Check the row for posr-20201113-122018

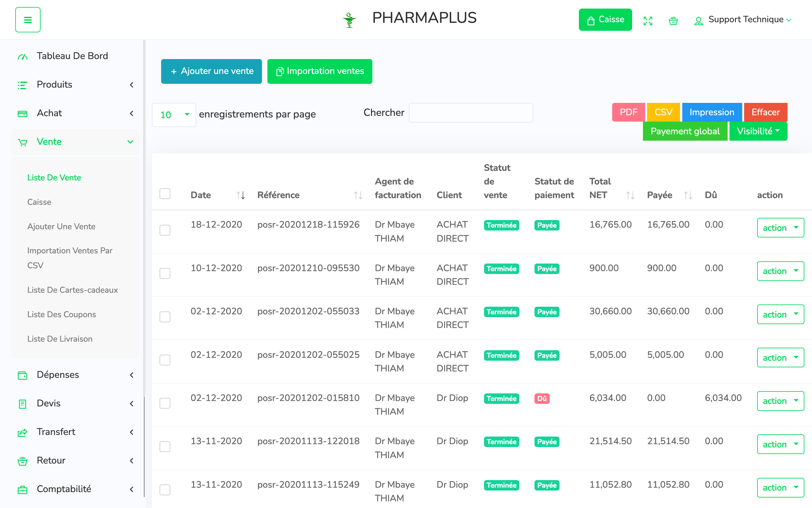[165, 446]
